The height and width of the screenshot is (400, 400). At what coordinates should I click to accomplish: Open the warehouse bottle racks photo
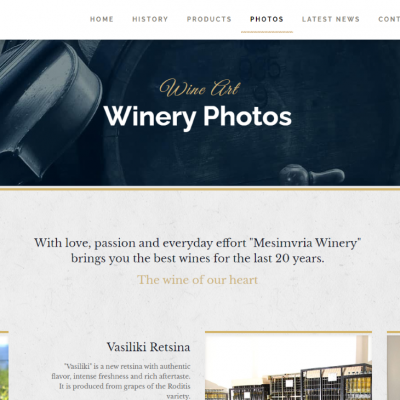point(288,367)
